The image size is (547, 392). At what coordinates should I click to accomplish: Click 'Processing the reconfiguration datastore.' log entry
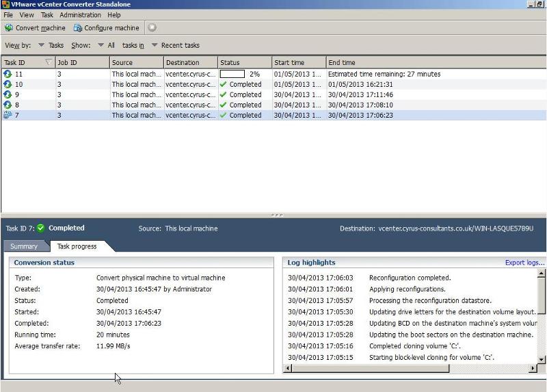click(x=430, y=300)
